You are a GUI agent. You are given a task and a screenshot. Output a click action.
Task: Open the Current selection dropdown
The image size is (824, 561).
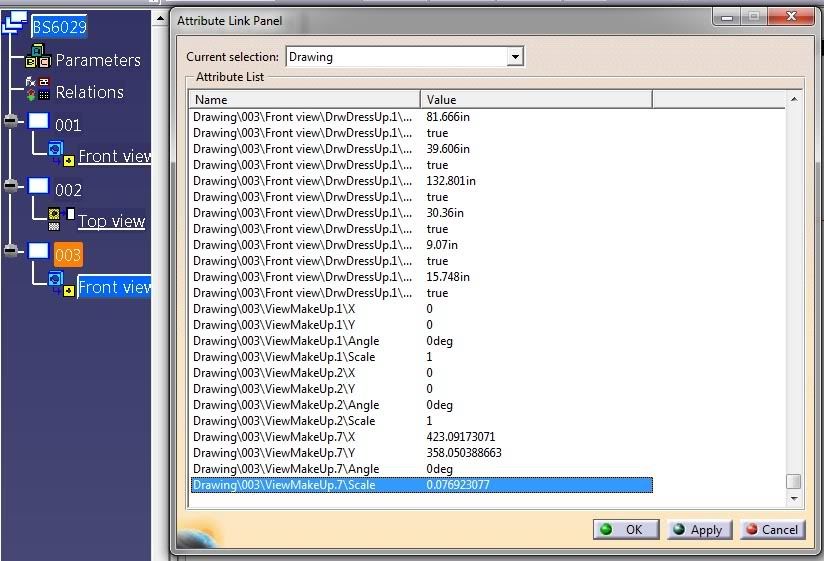516,57
